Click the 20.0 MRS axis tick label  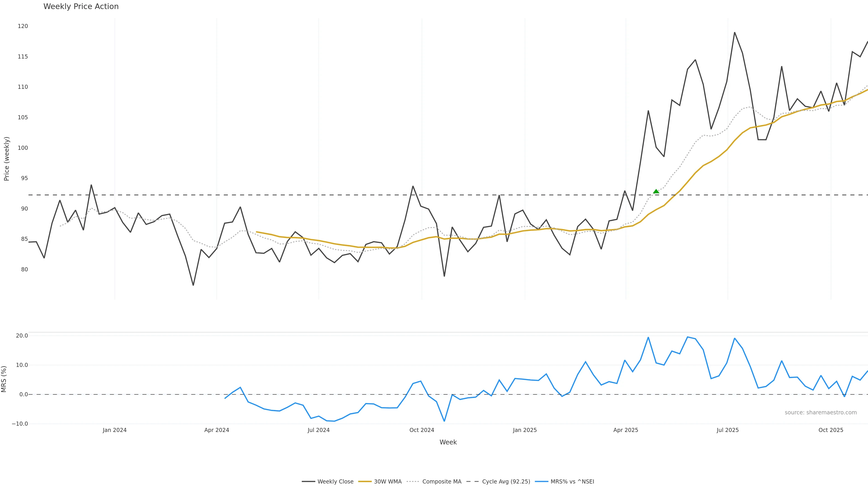[x=22, y=336]
